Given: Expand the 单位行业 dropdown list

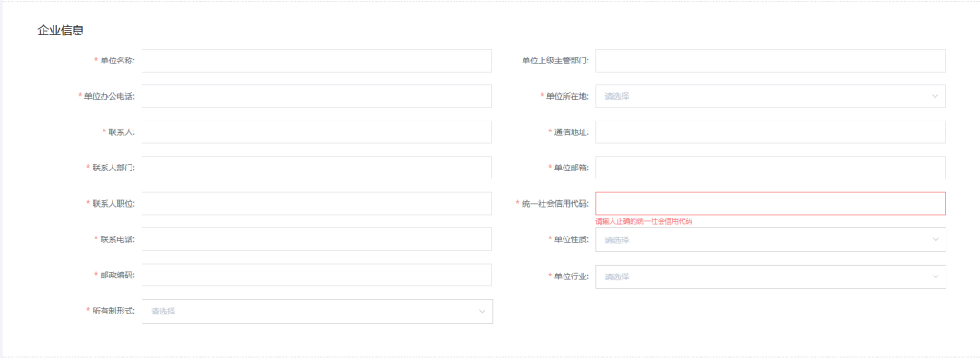Looking at the screenshot, I should click(770, 276).
